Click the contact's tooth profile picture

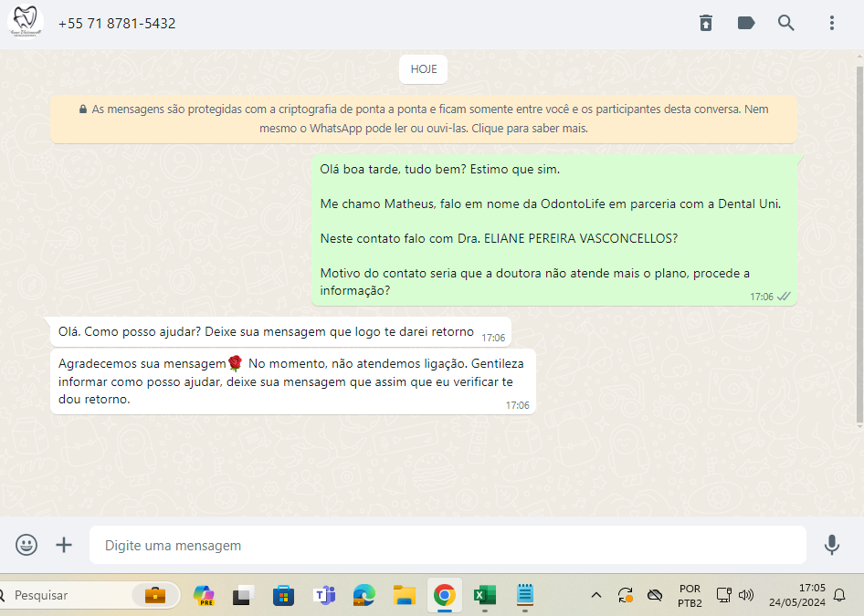coord(26,23)
